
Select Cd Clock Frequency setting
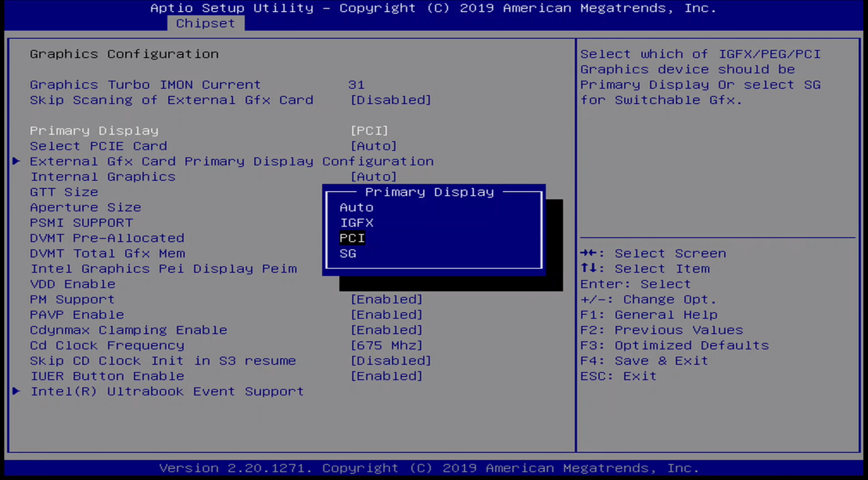(x=106, y=345)
